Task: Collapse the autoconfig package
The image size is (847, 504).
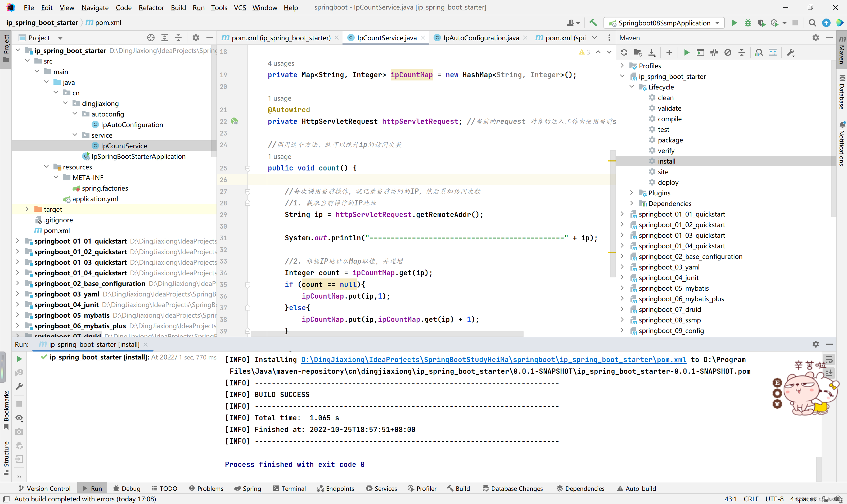Action: [75, 114]
